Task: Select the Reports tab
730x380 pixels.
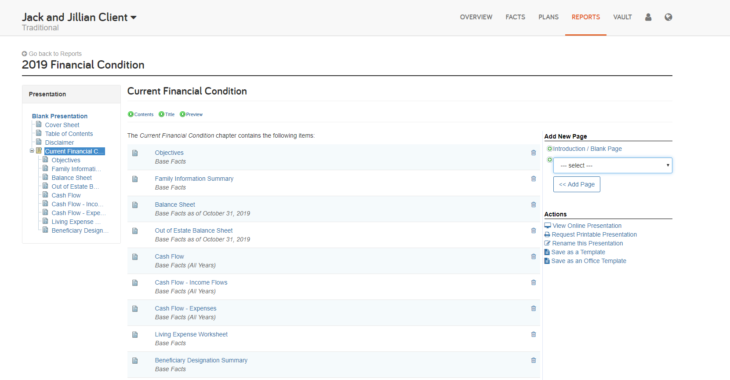Action: click(x=586, y=17)
